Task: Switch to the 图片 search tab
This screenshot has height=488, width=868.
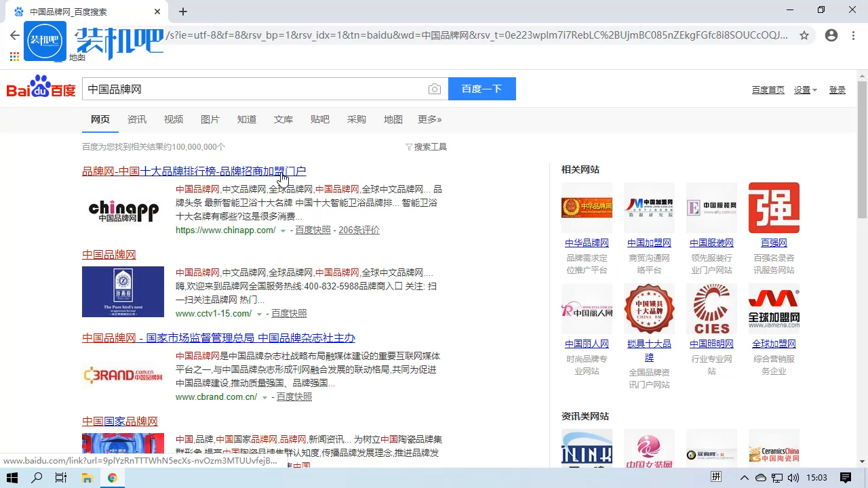Action: click(x=210, y=119)
